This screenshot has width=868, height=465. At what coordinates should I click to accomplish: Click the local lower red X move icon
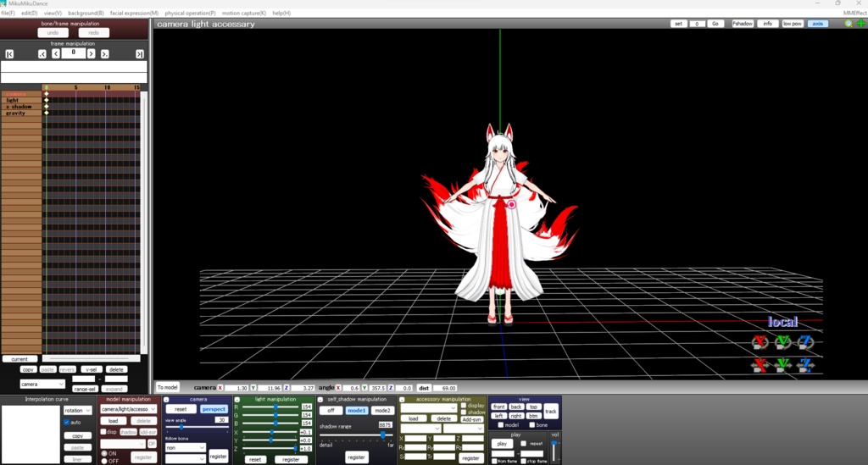pos(760,364)
